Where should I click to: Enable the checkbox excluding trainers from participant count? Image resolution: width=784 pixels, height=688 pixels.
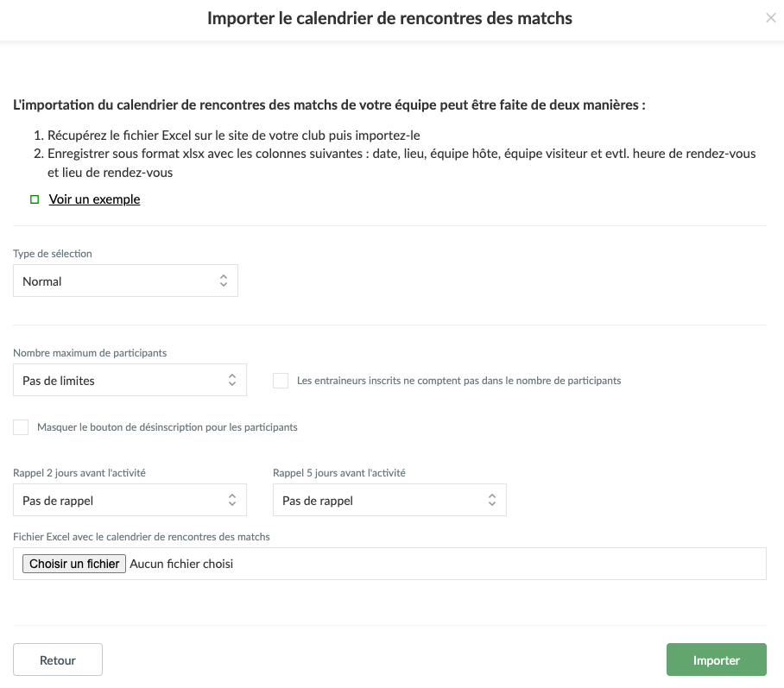coord(281,381)
